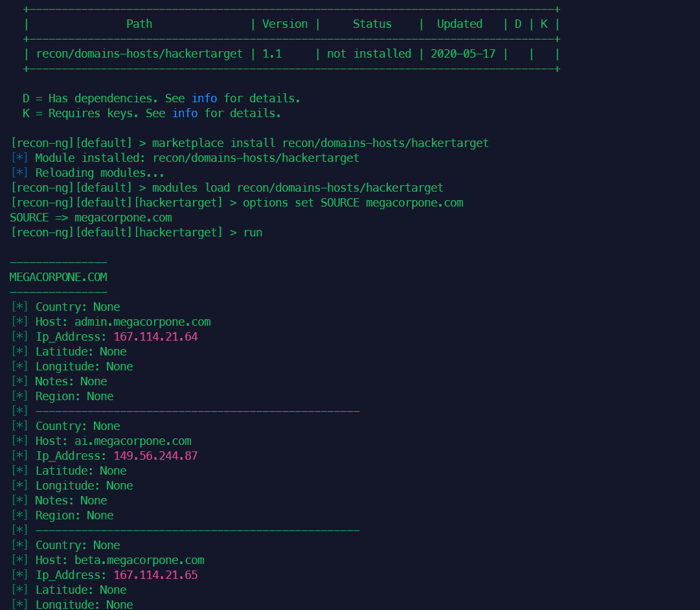
Task: Click the date 2020-05-17
Action: [463, 54]
